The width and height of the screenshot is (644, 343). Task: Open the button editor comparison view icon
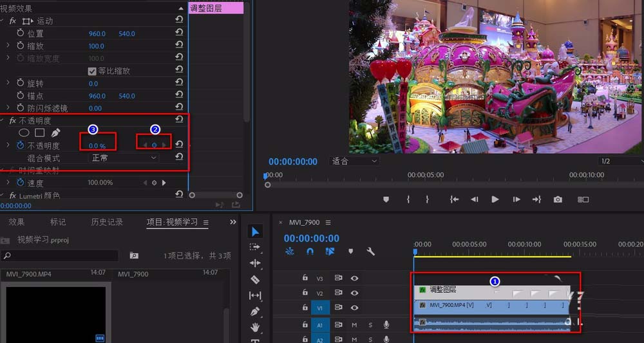583,199
